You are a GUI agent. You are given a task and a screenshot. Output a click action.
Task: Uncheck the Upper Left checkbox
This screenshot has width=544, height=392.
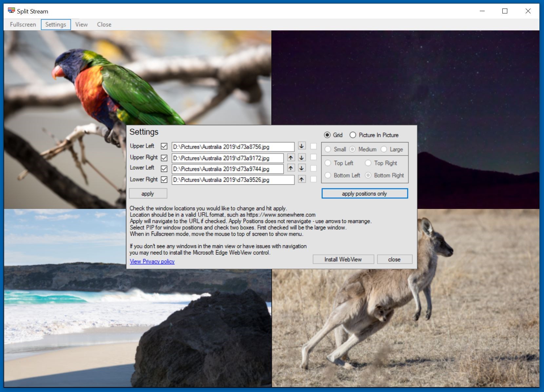pos(164,146)
